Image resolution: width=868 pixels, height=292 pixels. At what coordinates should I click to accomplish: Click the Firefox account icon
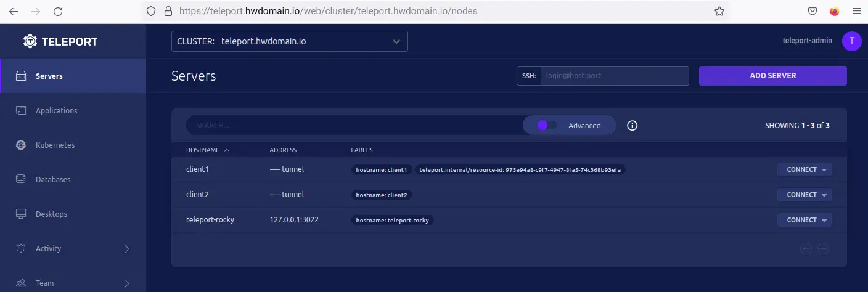pos(835,11)
